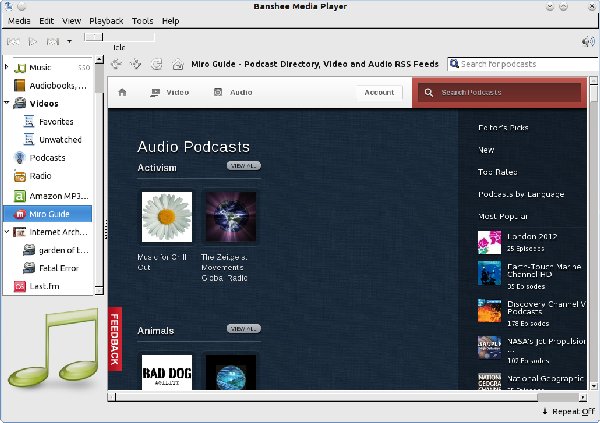Viewport: 600px width, 423px height.
Task: Open the Video tab in Miro Guide
Action: [170, 92]
